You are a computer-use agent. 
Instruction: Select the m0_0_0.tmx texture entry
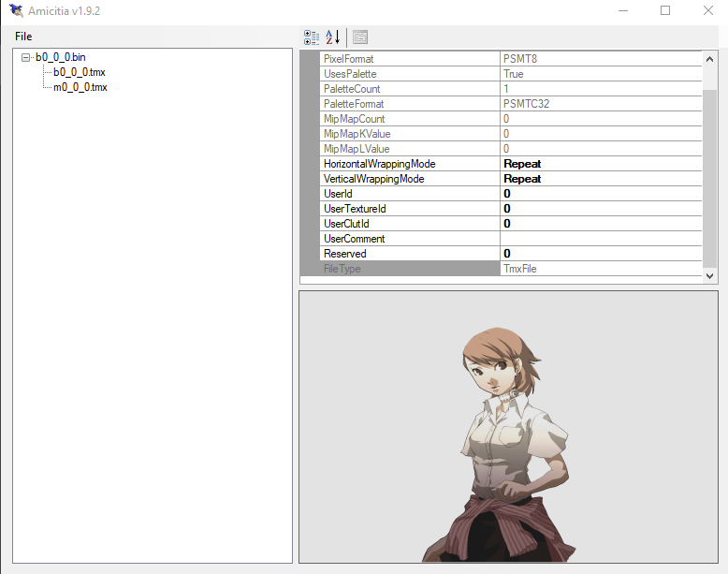click(80, 87)
